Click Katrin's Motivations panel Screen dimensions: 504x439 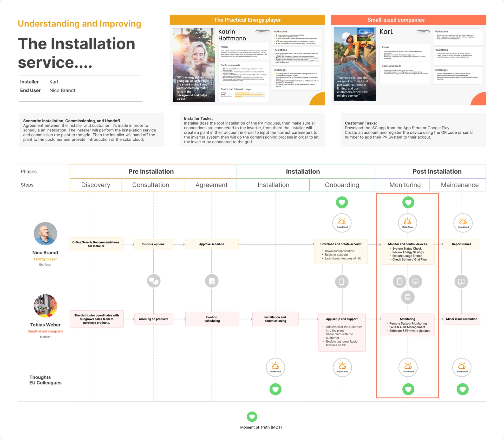297,37
